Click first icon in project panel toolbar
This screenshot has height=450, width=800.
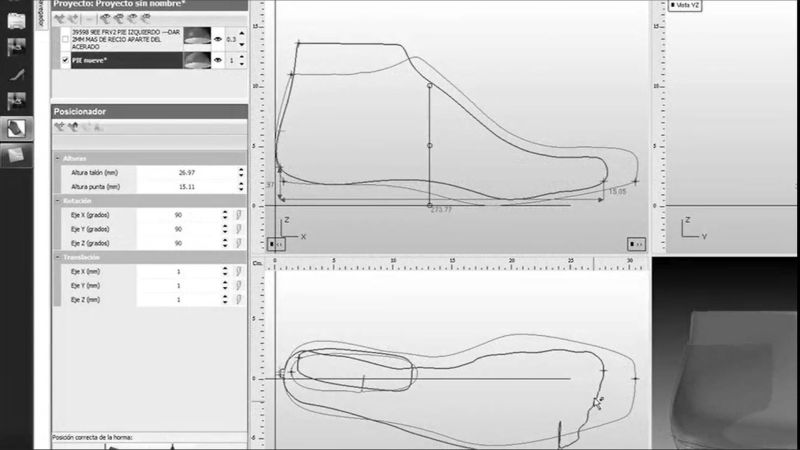pyautogui.click(x=60, y=19)
